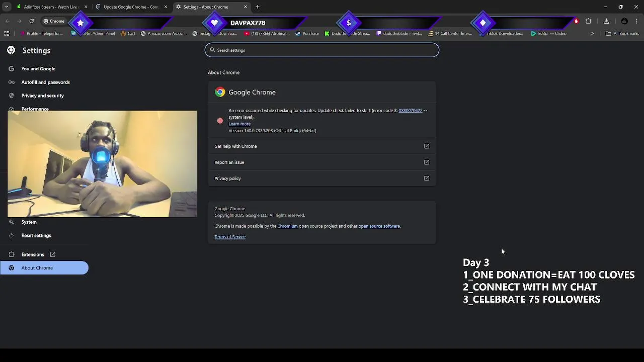Viewport: 644px width, 362px height.
Task: Open System settings
Action: pos(29,222)
